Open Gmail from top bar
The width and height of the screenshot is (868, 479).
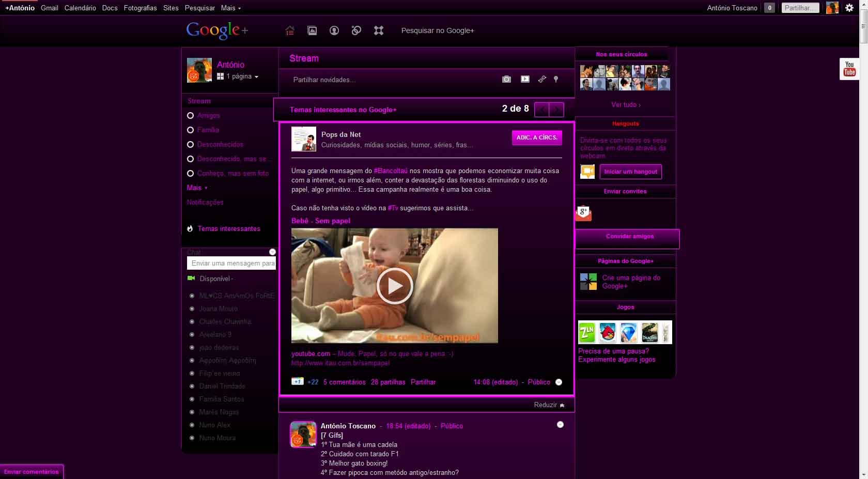50,8
